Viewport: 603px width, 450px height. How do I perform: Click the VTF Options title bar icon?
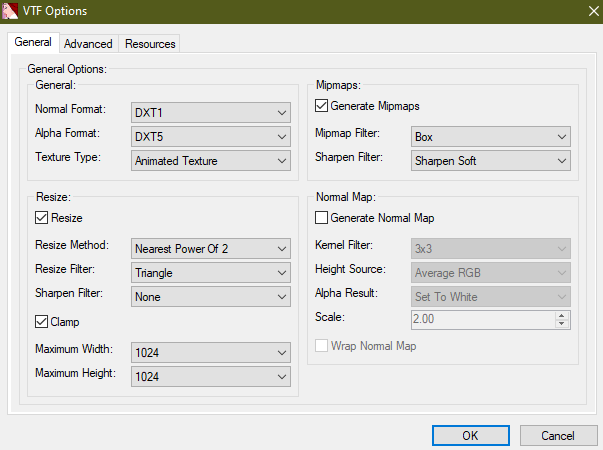(x=13, y=11)
